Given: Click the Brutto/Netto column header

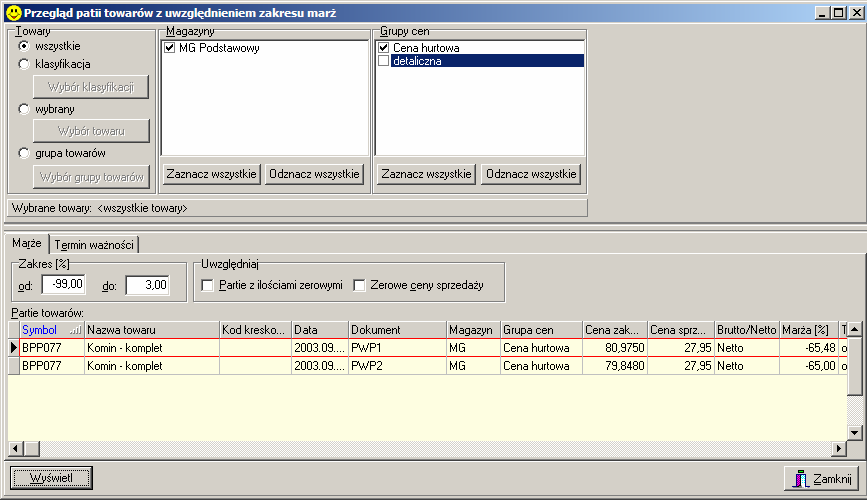Looking at the screenshot, I should pyautogui.click(x=747, y=330).
